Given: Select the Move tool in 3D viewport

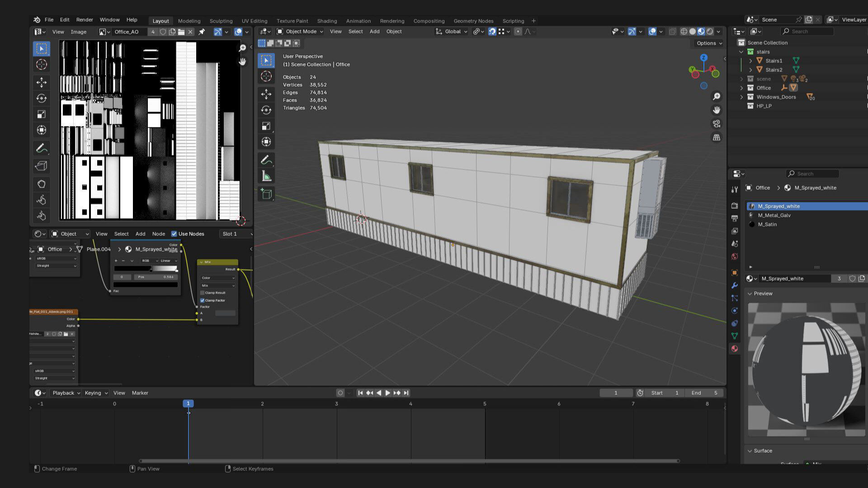Looking at the screenshot, I should coord(266,94).
